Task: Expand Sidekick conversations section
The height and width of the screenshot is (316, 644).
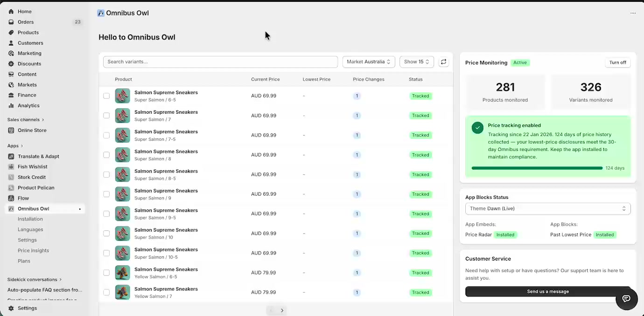Action: [35, 280]
